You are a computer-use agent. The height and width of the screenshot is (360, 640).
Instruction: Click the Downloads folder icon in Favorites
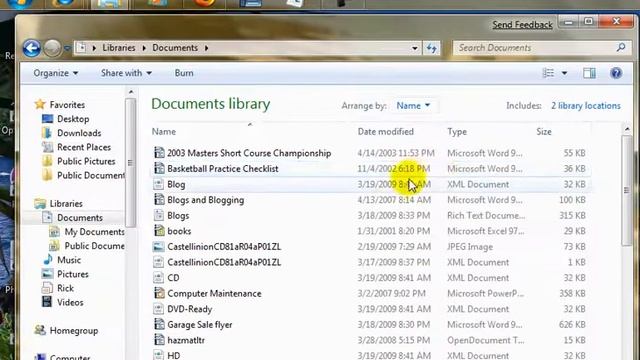click(x=47, y=133)
